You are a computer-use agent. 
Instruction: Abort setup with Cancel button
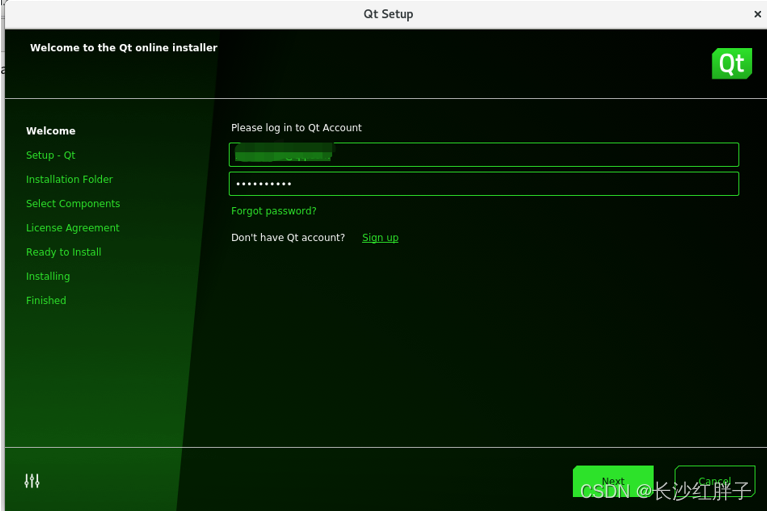(715, 481)
